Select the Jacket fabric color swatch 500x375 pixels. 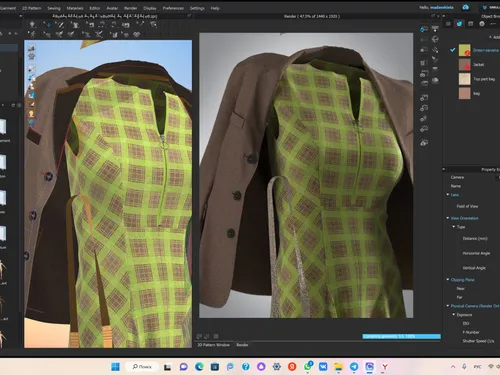click(x=464, y=64)
